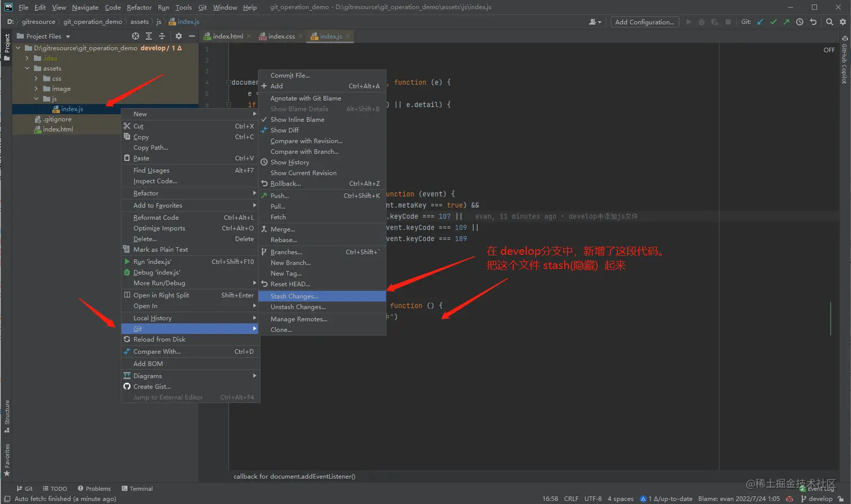Open GitHub Copilot side panel
The image size is (851, 504).
coord(844,60)
